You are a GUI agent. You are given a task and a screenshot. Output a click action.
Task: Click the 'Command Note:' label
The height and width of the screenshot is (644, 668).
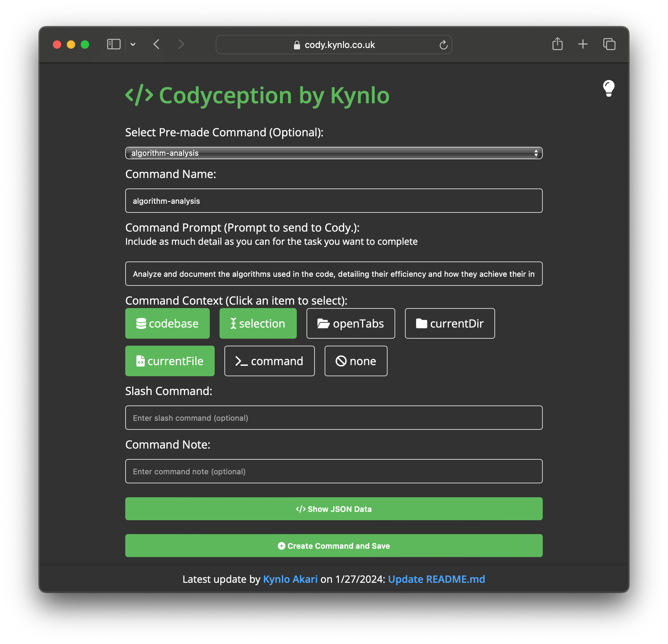(x=168, y=445)
